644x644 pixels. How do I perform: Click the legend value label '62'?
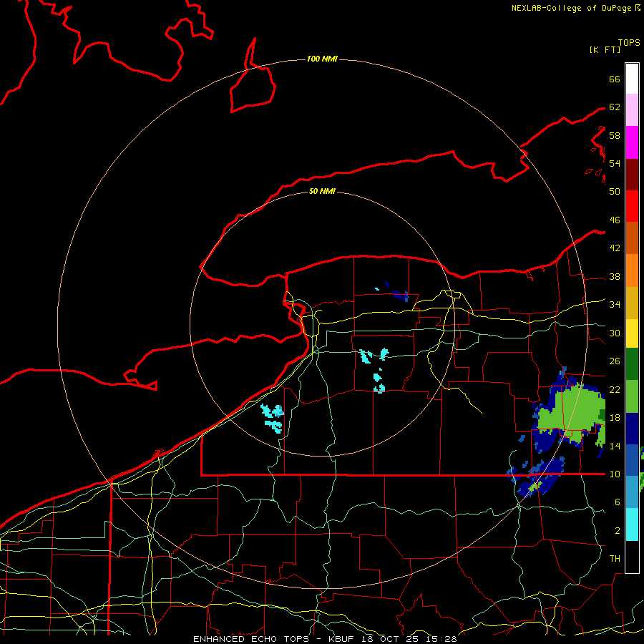[615, 107]
